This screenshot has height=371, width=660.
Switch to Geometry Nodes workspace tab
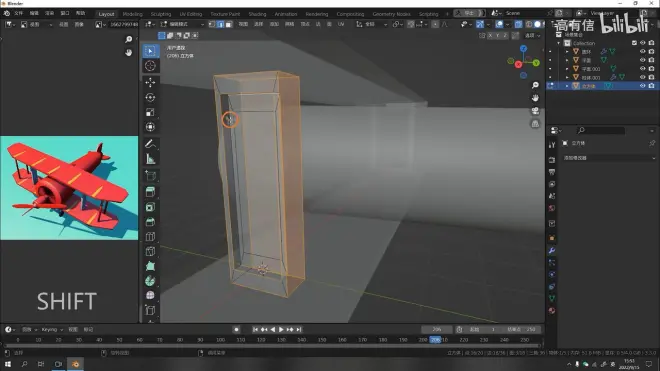click(x=391, y=14)
